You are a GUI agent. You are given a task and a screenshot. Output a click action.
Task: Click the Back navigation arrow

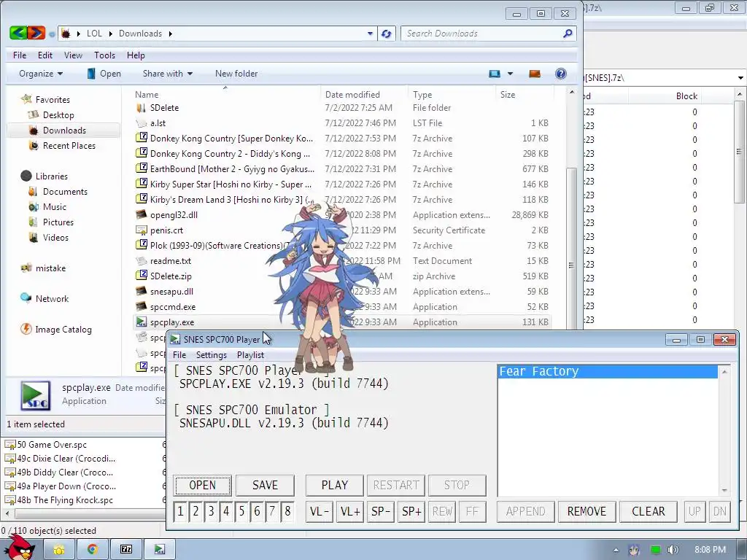coord(18,33)
